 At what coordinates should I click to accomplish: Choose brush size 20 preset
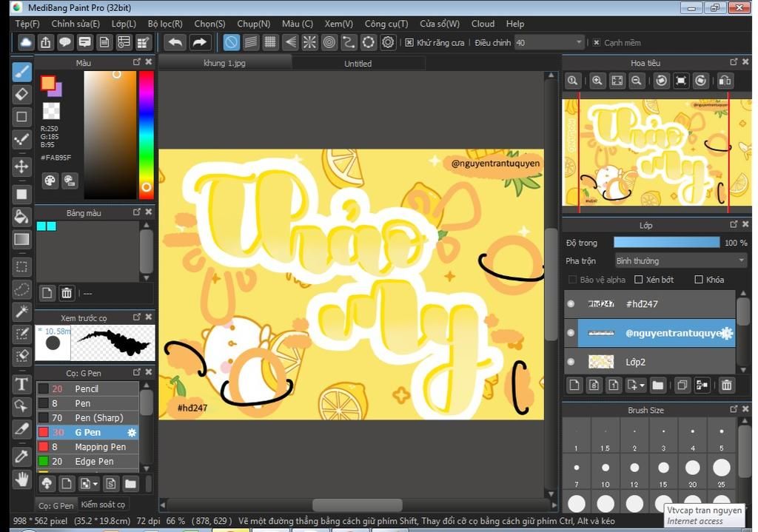tap(692, 471)
